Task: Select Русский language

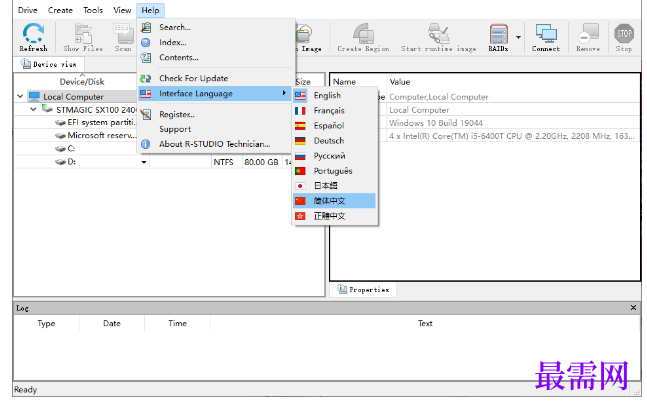Action: 335,156
